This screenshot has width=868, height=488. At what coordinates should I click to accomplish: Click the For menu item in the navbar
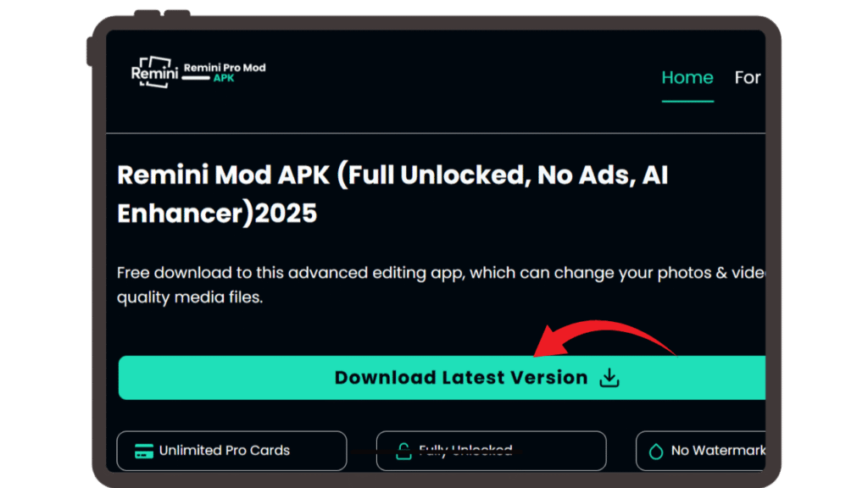(x=748, y=78)
